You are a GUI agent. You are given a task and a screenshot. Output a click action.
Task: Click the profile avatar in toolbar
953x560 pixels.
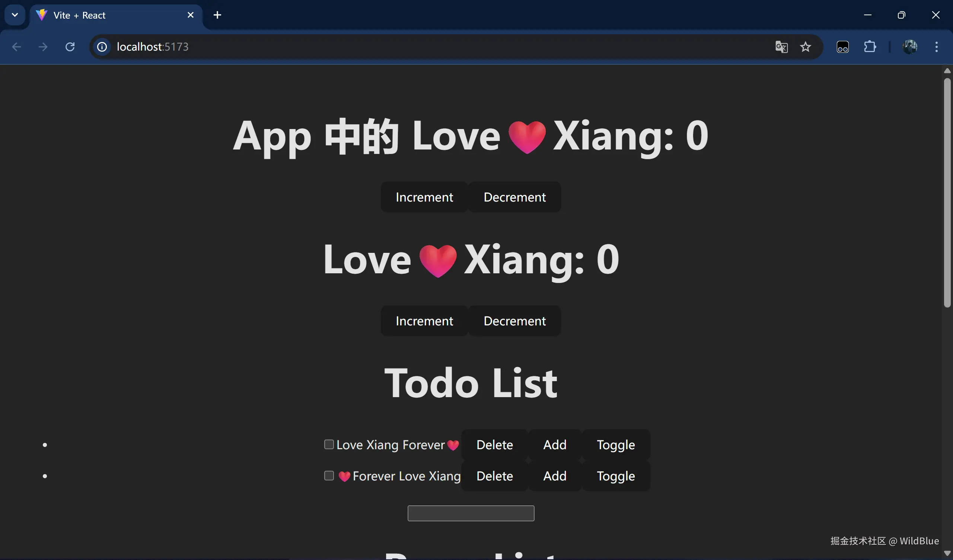pyautogui.click(x=910, y=47)
